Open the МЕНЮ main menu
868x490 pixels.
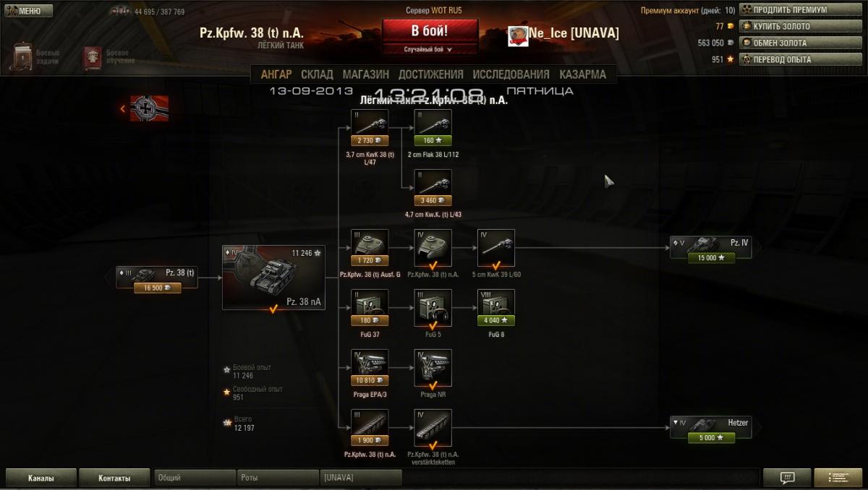point(29,11)
